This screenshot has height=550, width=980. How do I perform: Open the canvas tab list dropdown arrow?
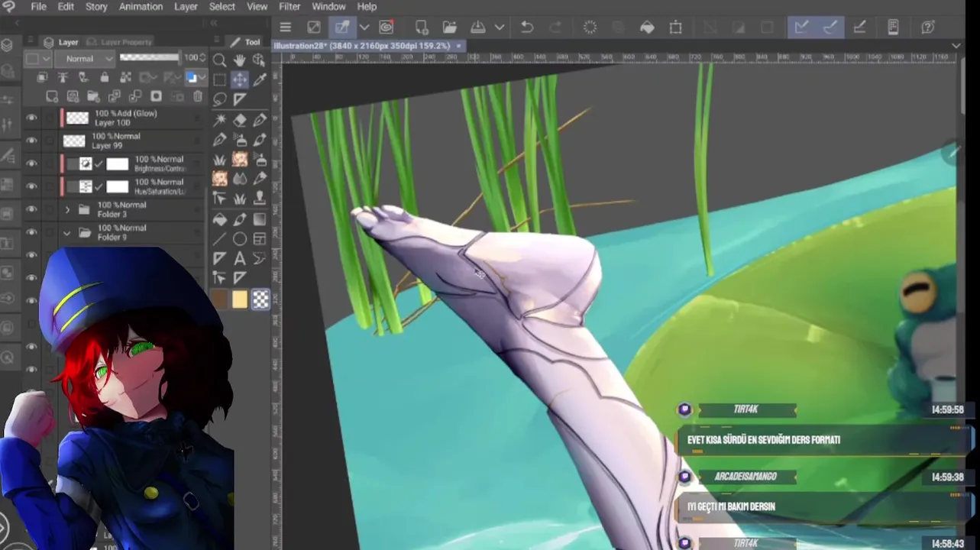[x=956, y=46]
